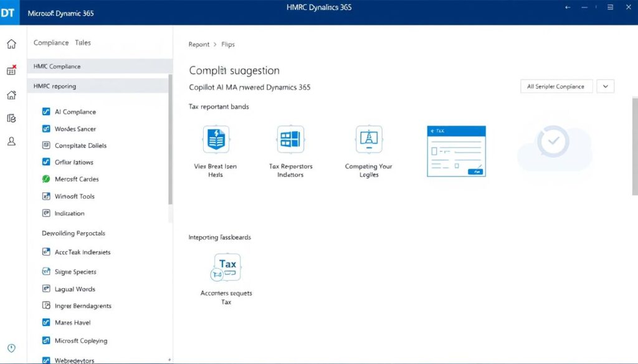The image size is (638, 364).
Task: Click the Inditzation icon
Action: click(46, 213)
